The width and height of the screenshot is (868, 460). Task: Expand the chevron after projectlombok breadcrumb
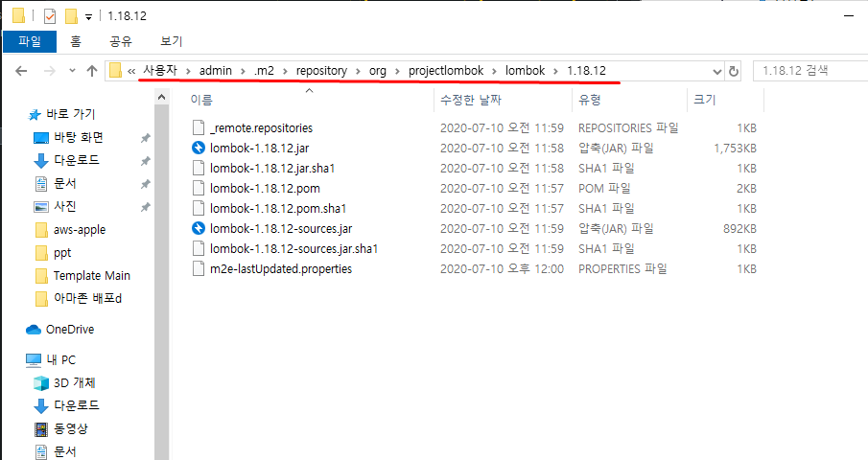494,71
